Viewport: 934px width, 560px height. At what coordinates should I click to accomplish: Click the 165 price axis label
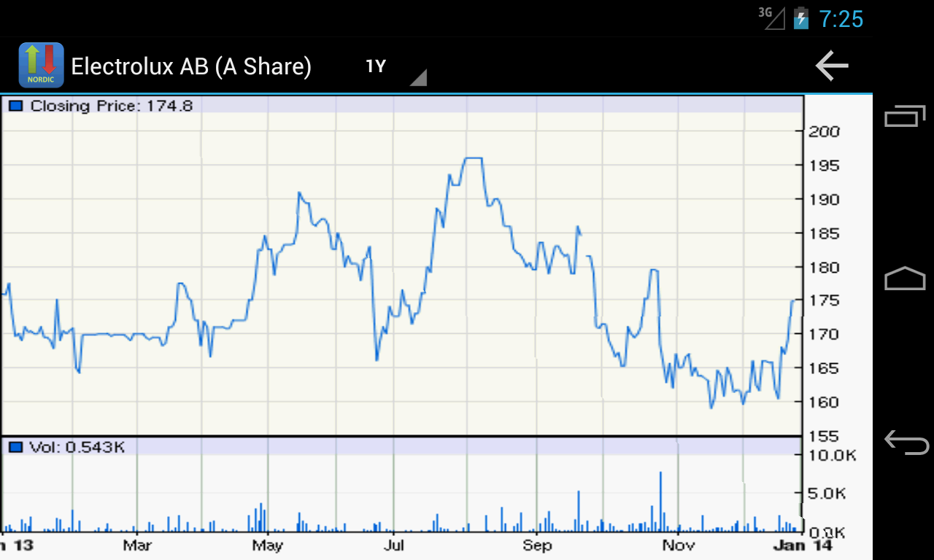[x=824, y=368]
